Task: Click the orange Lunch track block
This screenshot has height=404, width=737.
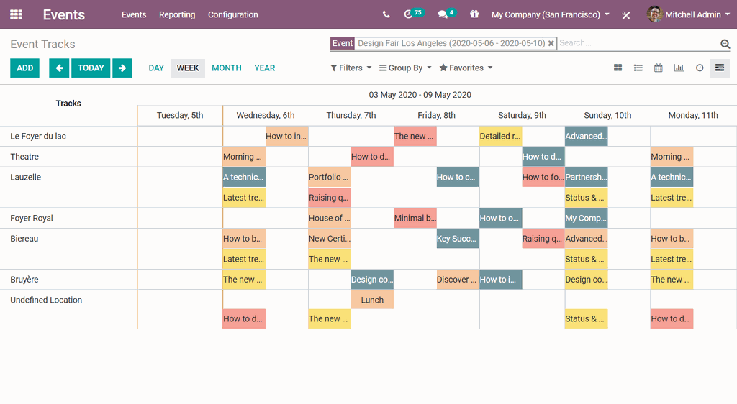Action: (x=372, y=300)
